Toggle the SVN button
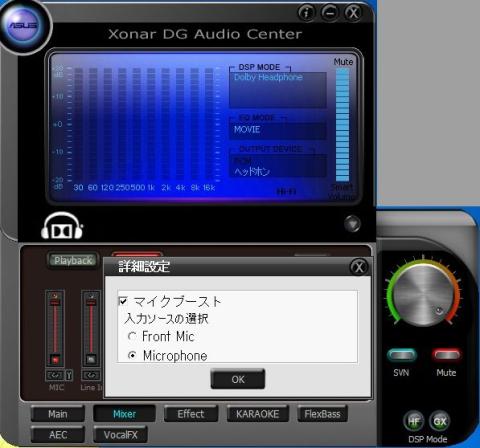This screenshot has width=480, height=448. (x=401, y=355)
